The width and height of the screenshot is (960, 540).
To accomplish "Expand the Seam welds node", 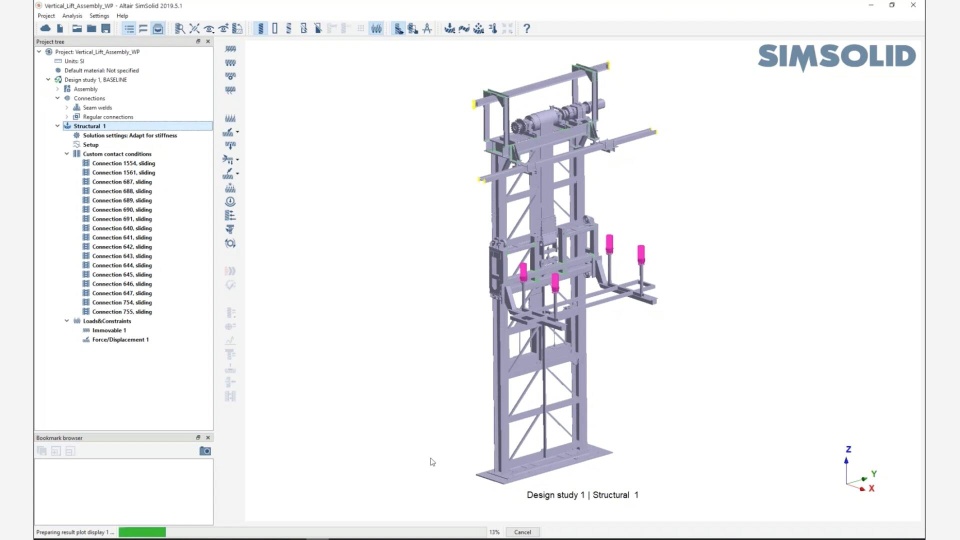I will [x=67, y=107].
